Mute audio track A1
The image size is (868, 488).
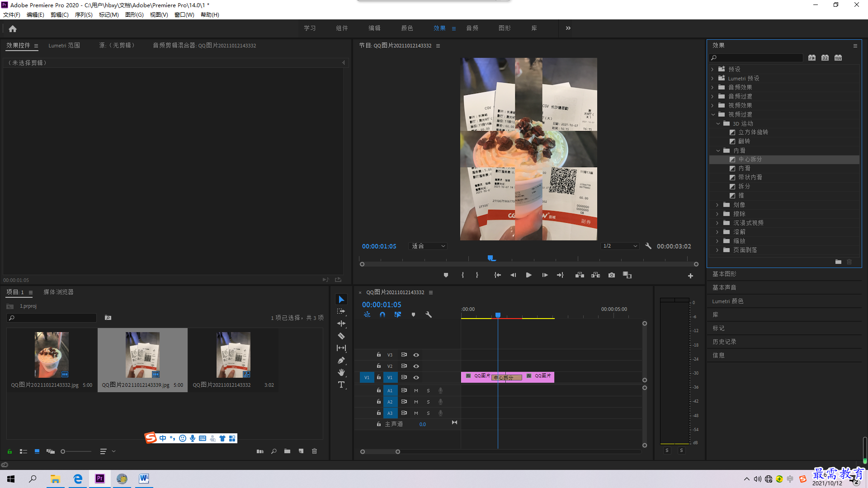click(x=416, y=390)
